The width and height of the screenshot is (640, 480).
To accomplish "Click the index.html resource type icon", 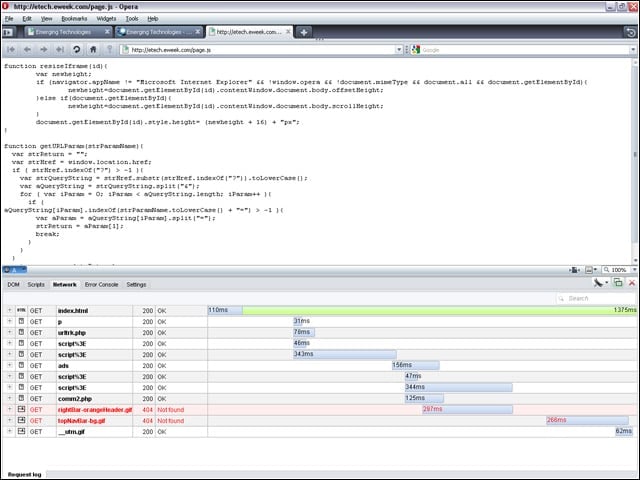I will 21,310.
